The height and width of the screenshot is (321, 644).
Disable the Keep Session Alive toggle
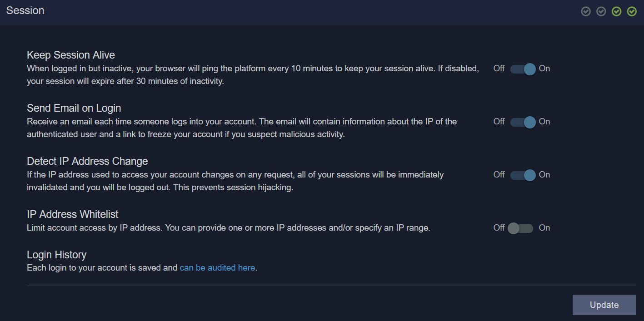click(522, 69)
